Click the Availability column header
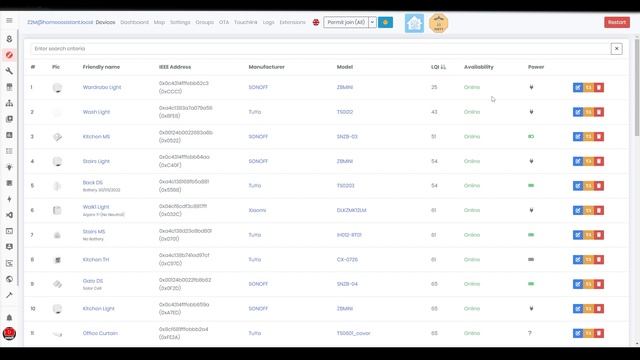 click(479, 67)
